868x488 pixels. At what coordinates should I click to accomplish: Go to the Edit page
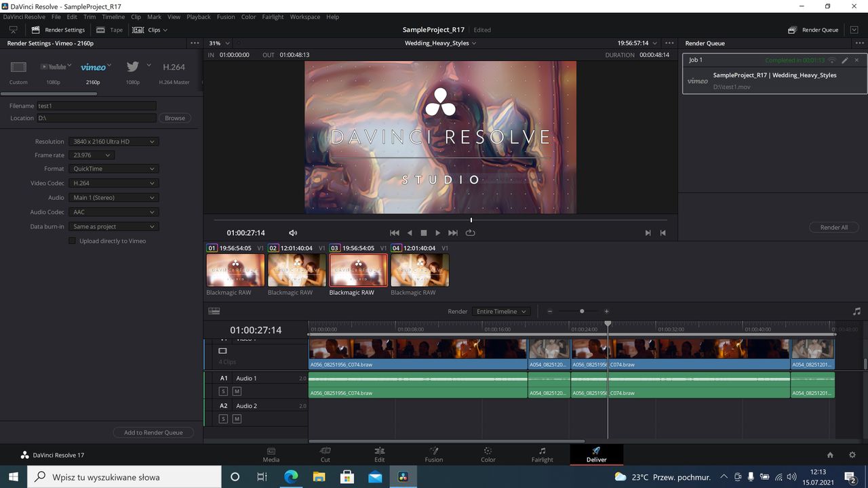pyautogui.click(x=379, y=455)
